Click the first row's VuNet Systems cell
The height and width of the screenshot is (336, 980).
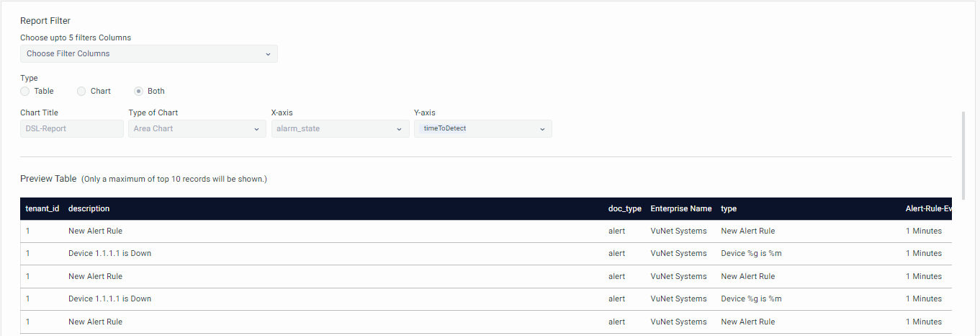pyautogui.click(x=678, y=231)
